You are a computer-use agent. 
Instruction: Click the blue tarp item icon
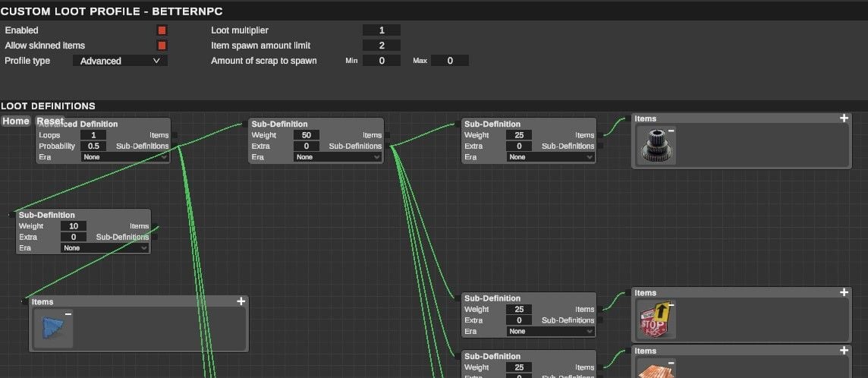52,329
